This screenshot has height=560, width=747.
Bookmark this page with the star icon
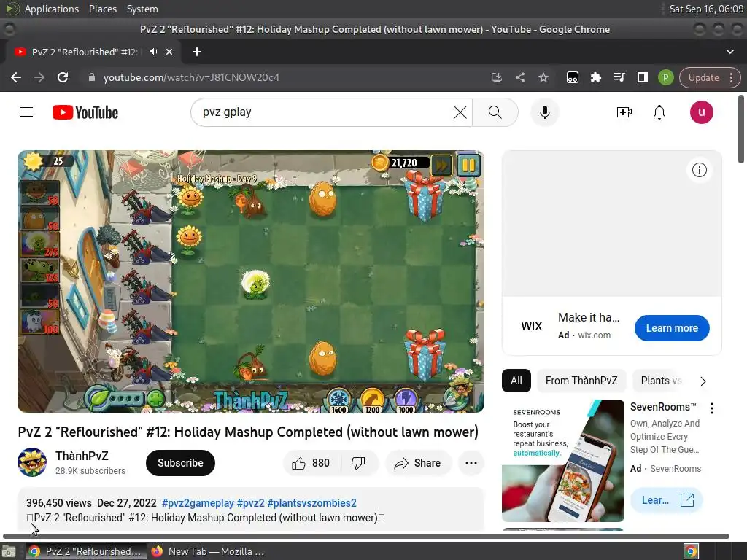click(x=543, y=77)
